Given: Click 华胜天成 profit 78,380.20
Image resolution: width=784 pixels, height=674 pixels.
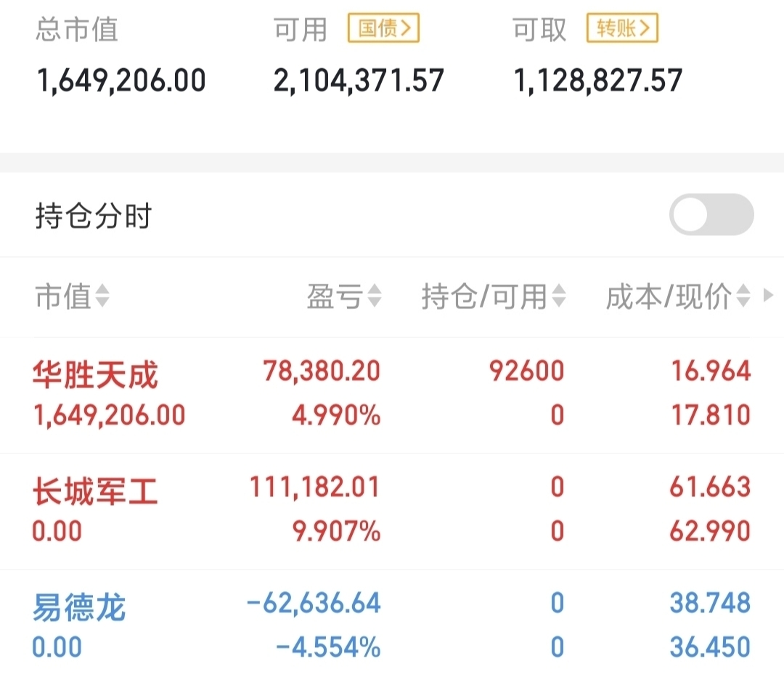Looking at the screenshot, I should coord(322,371).
